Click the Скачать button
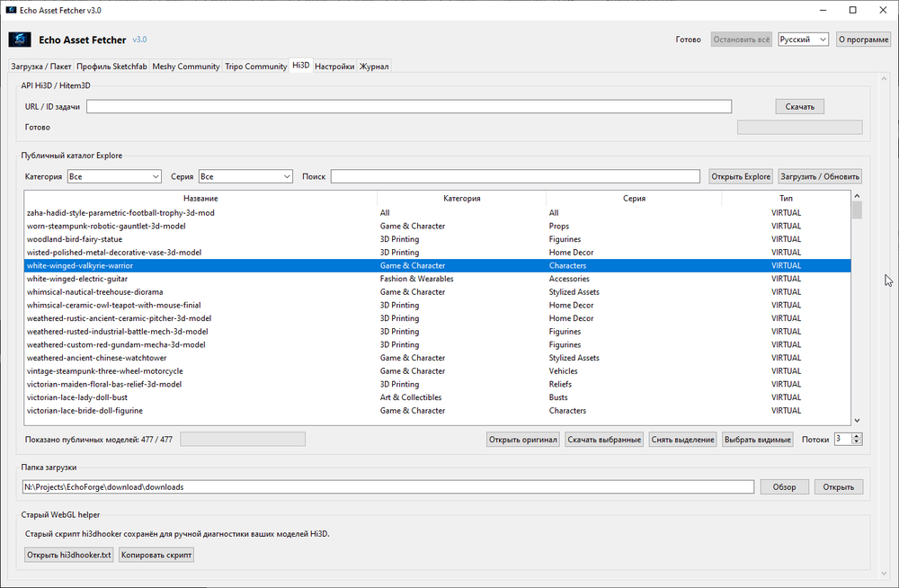Screen dimensions: 899x588 click(x=800, y=107)
